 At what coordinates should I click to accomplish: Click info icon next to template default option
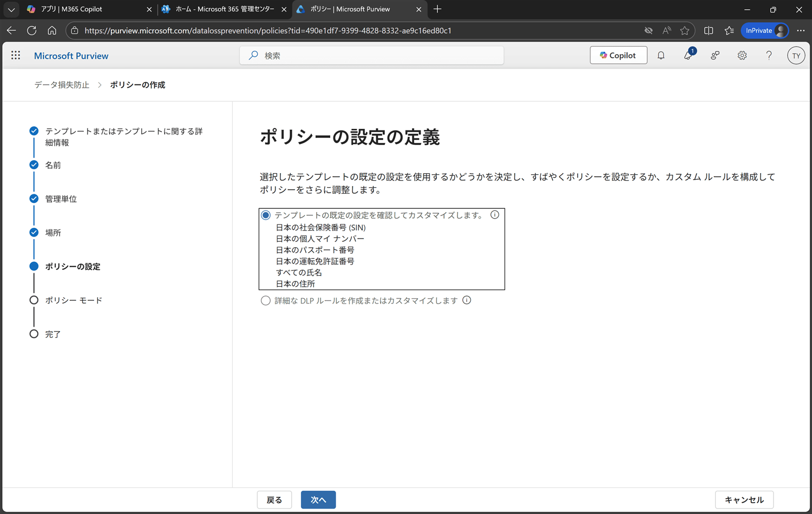[495, 215]
